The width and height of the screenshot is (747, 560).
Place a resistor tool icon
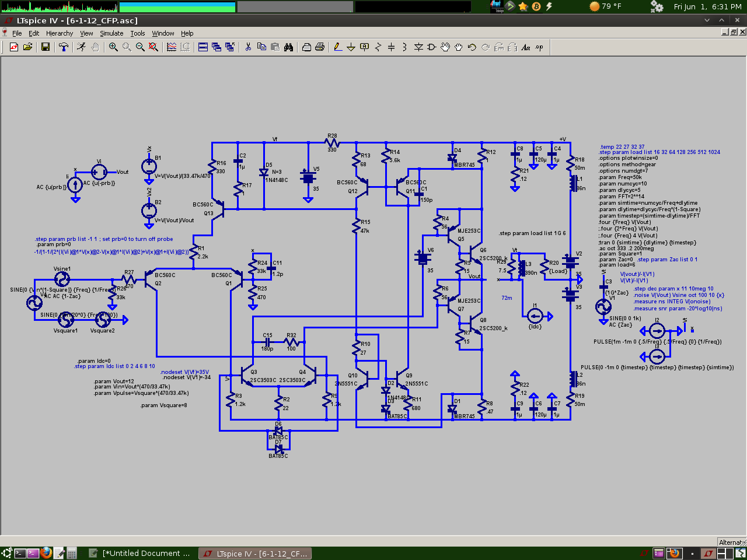[x=378, y=47]
